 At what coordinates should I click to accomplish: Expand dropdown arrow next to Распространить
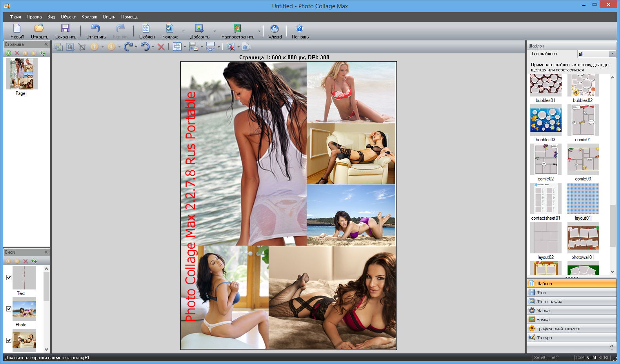[259, 31]
